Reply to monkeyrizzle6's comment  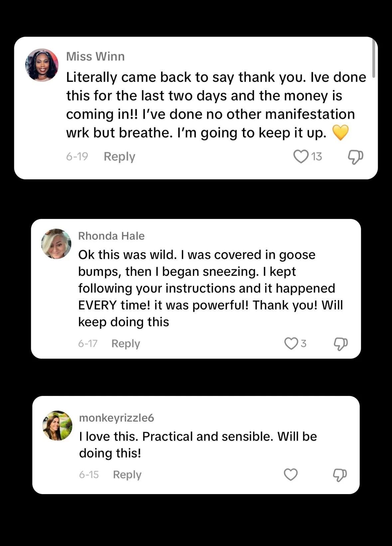[127, 474]
